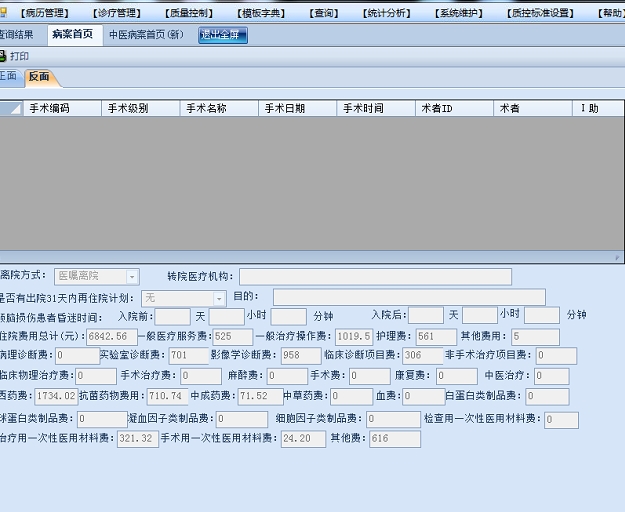The width and height of the screenshot is (625, 512).
Task: Select the 反面 page tab
Action: click(x=40, y=77)
